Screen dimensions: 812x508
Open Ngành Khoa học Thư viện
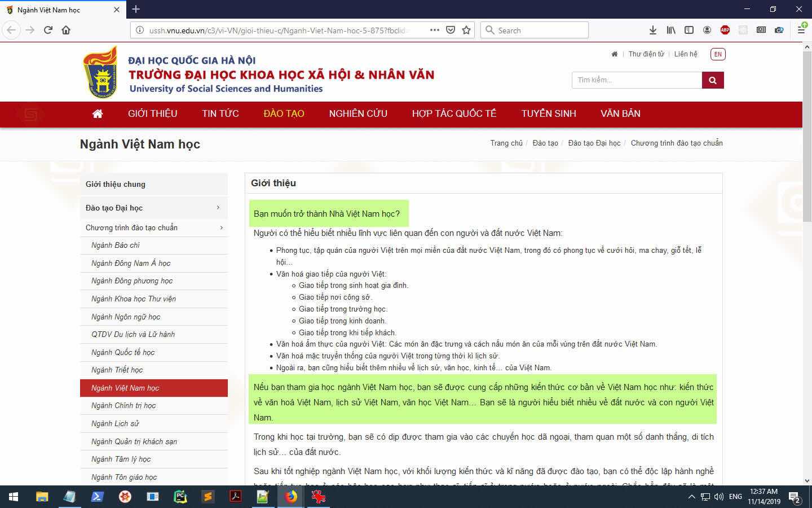point(154,299)
